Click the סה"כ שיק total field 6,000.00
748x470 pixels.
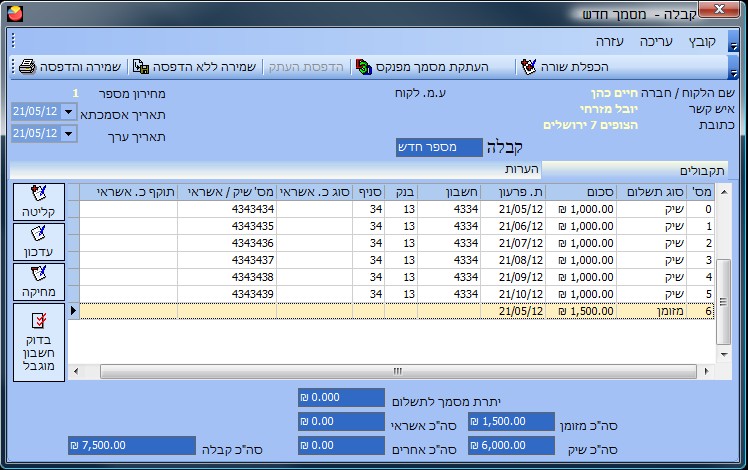tap(511, 445)
